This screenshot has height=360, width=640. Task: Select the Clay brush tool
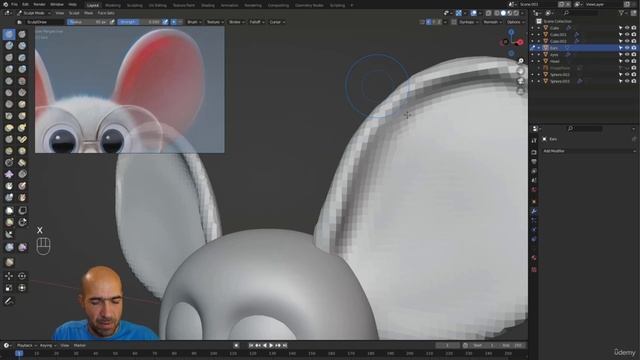(9, 46)
